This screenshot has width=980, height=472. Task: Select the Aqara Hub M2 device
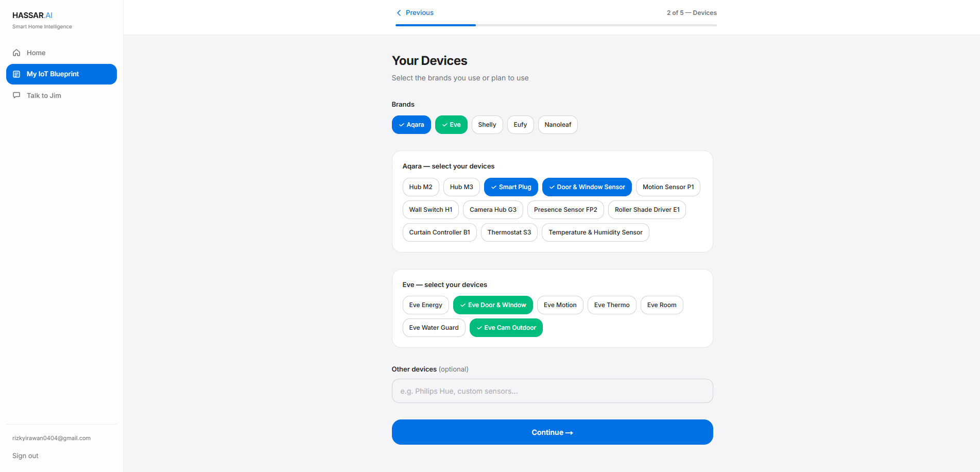421,187
